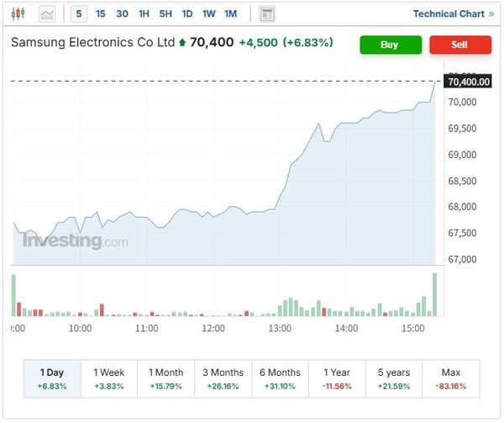Click the +4,500 change value
Screen dimensions: 504x423
[259, 43]
